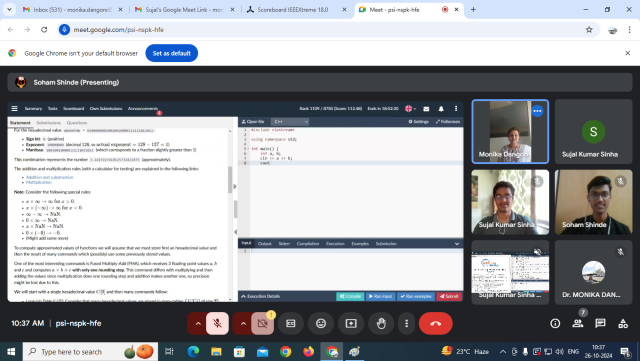This screenshot has width=640, height=361.
Task: Open the emoji reactions panel
Action: [x=321, y=323]
